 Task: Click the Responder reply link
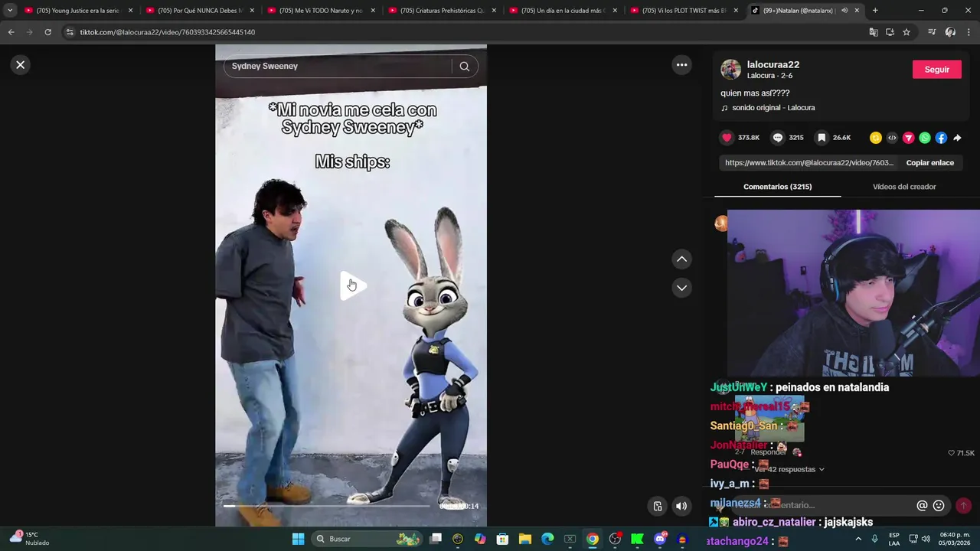[768, 452]
